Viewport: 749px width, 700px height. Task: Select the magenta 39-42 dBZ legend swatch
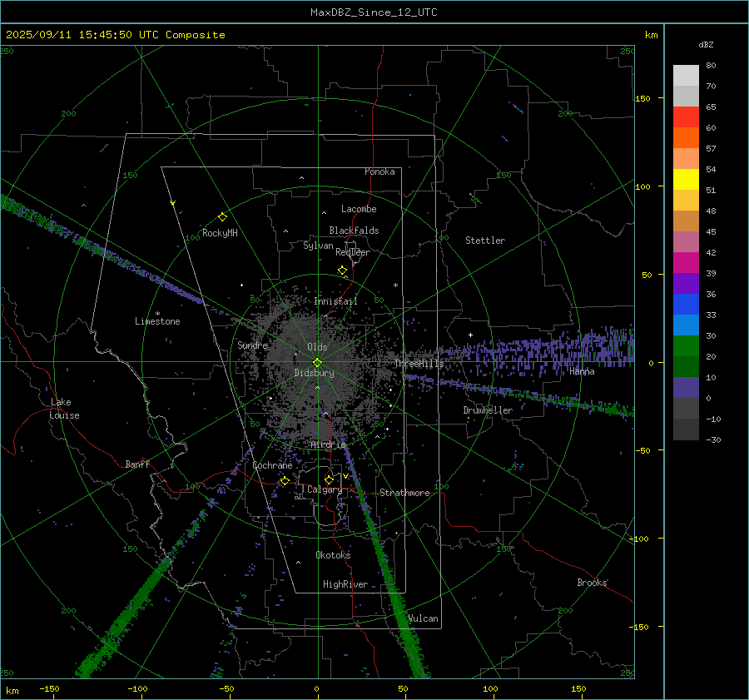click(x=686, y=263)
